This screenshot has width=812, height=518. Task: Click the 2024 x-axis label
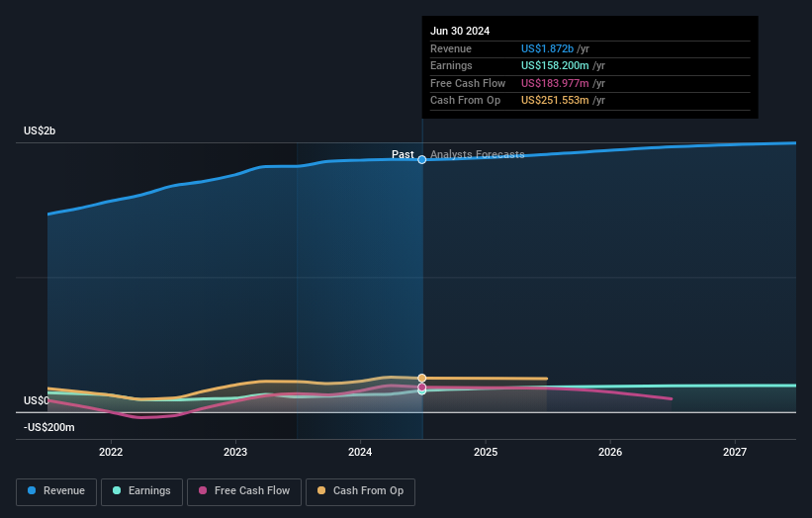point(360,453)
